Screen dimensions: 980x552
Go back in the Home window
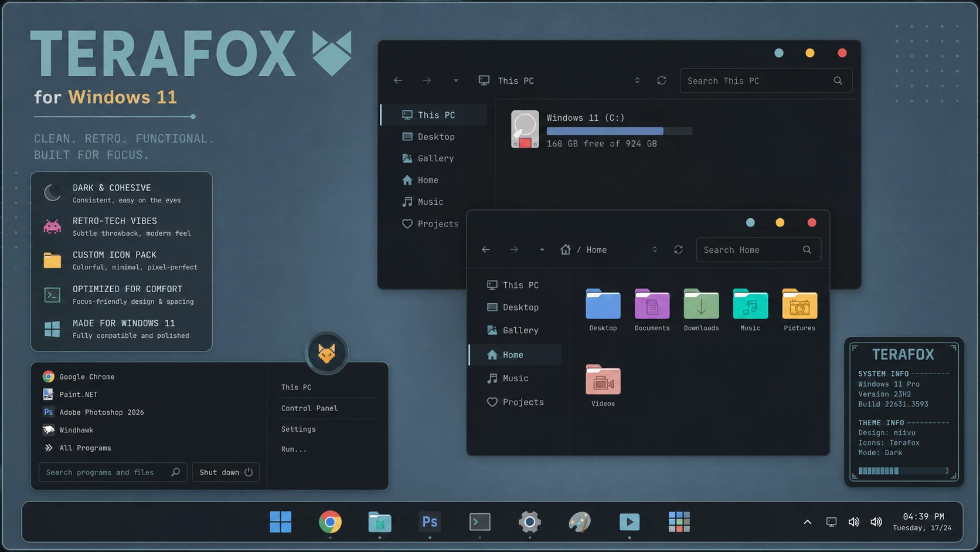[x=486, y=249]
